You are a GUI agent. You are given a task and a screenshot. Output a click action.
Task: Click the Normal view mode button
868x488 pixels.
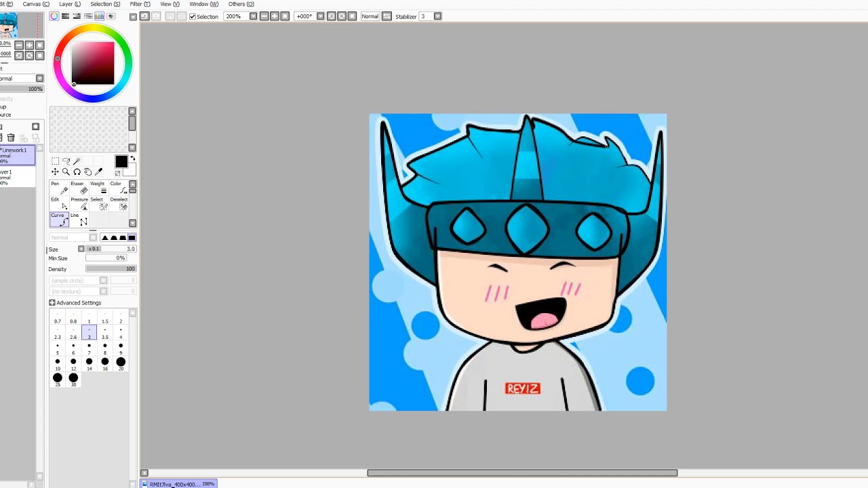pos(370,16)
